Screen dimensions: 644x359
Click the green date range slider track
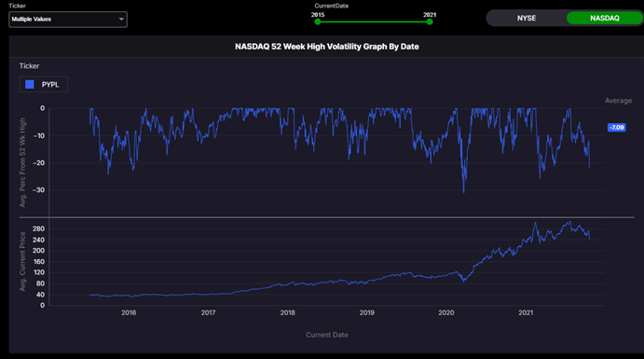[374, 21]
